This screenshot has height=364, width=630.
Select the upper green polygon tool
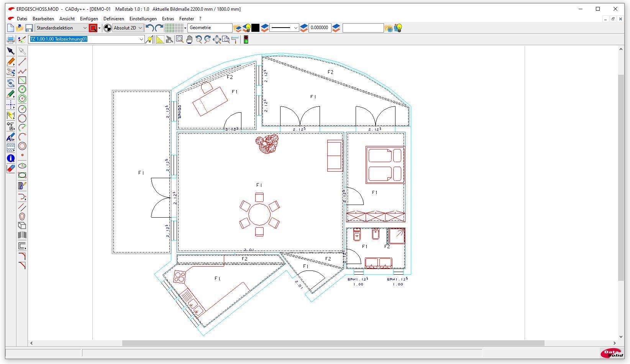click(x=22, y=89)
